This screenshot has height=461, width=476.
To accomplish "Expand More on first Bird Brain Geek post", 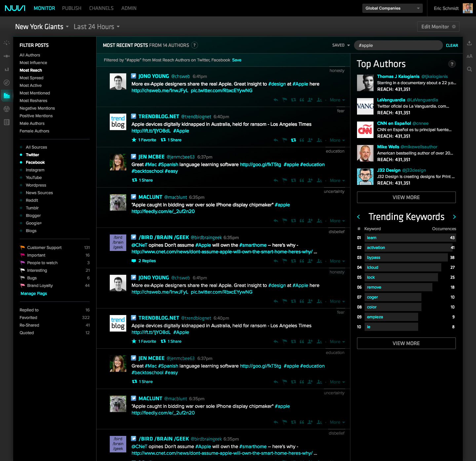I will tap(337, 261).
